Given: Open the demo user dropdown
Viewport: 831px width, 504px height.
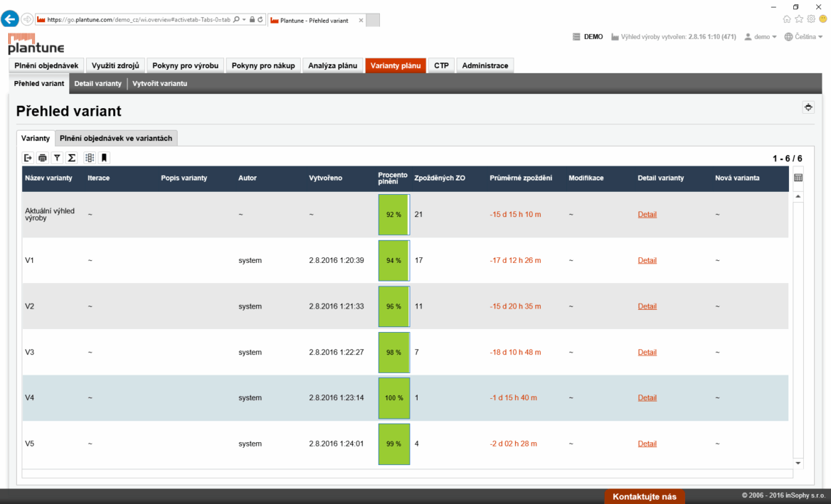Looking at the screenshot, I should (761, 37).
